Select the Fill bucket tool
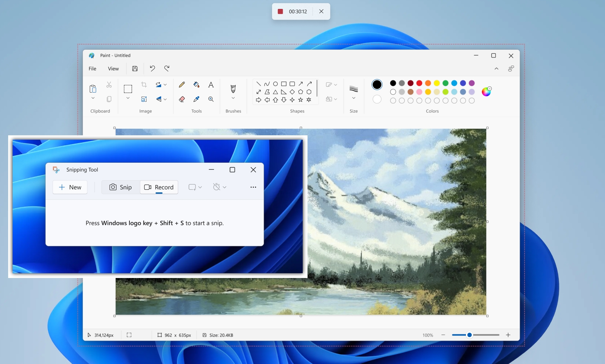The image size is (605, 364). point(197,85)
